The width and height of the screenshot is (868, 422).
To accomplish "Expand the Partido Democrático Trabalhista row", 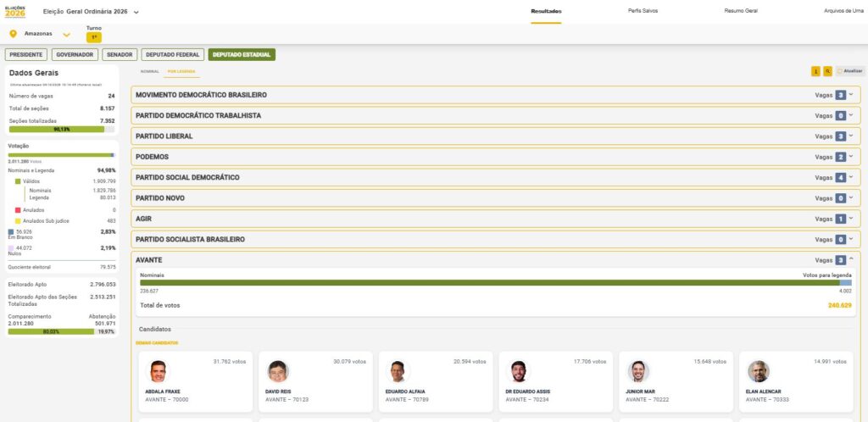I will [495, 115].
